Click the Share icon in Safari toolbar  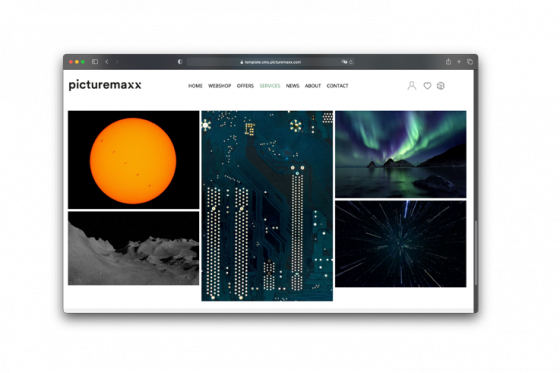click(x=448, y=61)
